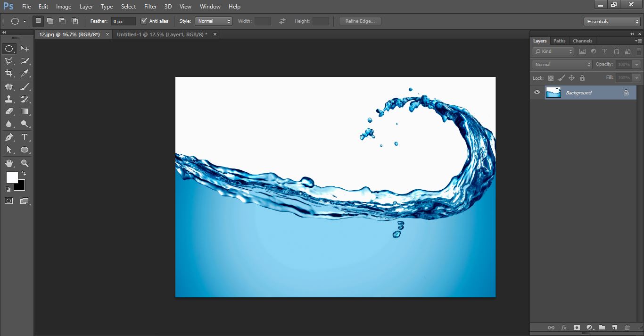Open the blend mode dropdown in Layers panel
Viewport: 644px width, 336px height.
(x=561, y=64)
